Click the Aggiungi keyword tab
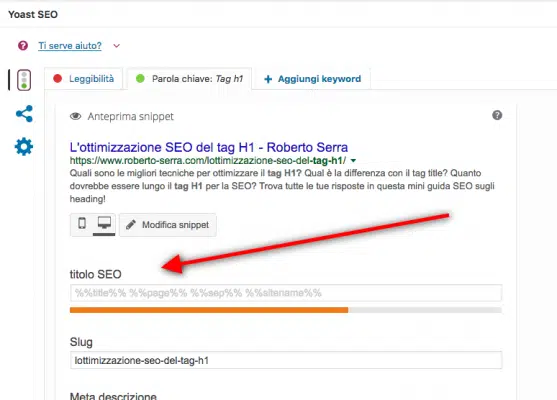The height and width of the screenshot is (400, 557). [312, 79]
